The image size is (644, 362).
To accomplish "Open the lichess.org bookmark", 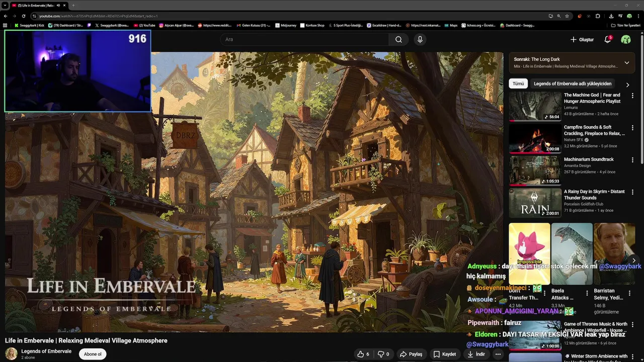I will (478, 25).
